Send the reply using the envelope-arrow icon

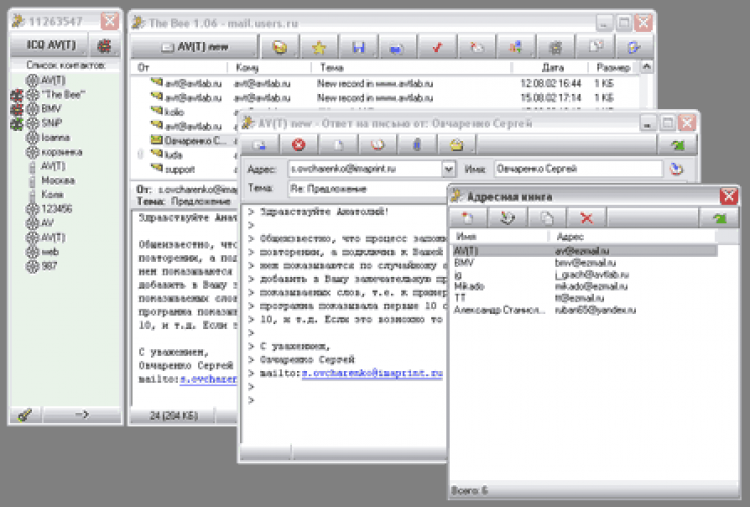coord(259,145)
